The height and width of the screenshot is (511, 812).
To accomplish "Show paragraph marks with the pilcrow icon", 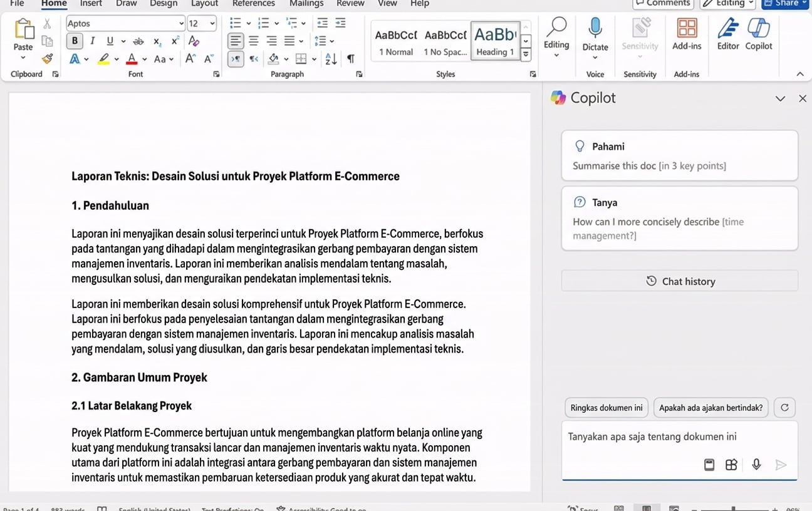I will click(351, 58).
